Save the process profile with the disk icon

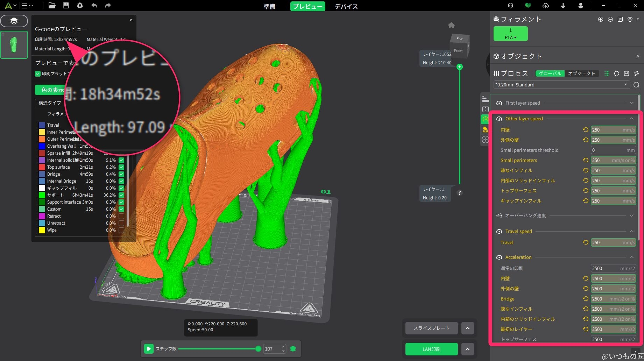626,73
